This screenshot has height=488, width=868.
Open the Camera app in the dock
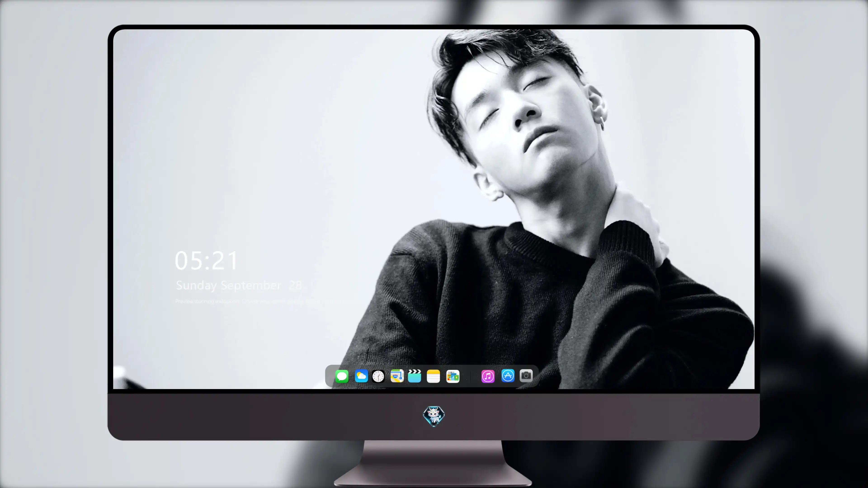pyautogui.click(x=526, y=375)
